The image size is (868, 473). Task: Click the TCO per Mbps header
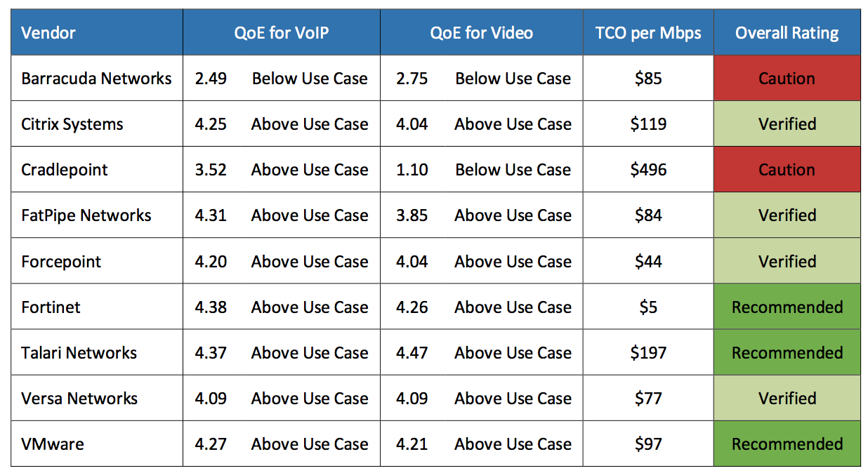[x=647, y=33]
